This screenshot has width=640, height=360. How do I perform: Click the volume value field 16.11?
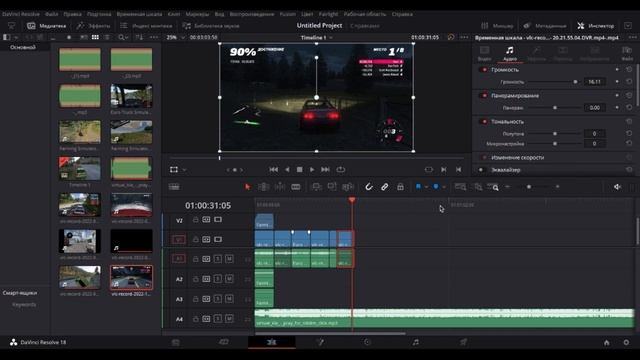coord(594,82)
